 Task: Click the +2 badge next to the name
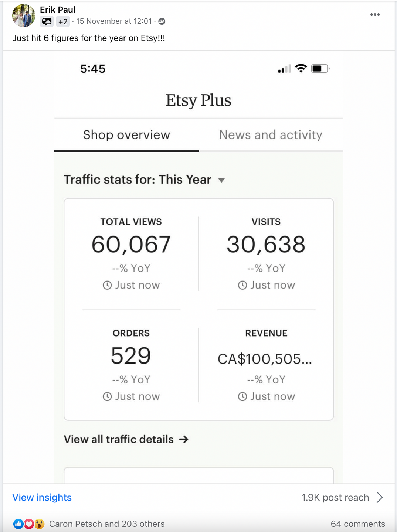(x=63, y=22)
